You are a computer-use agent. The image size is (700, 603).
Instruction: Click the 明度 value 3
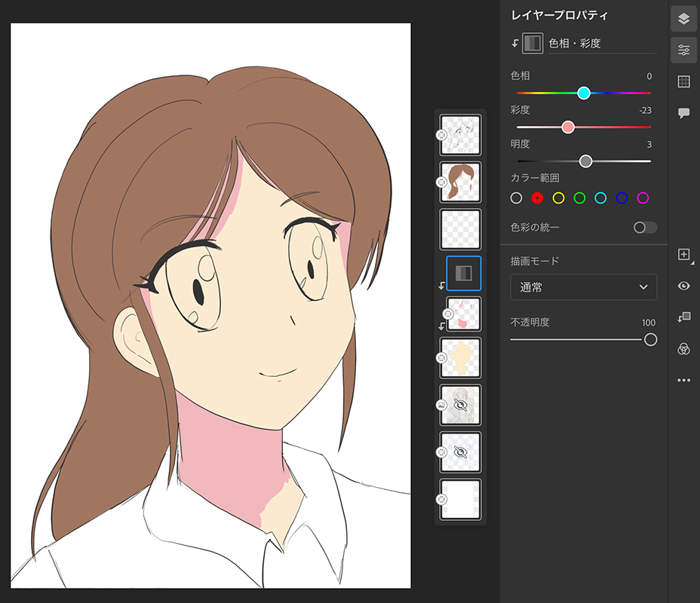pyautogui.click(x=649, y=145)
